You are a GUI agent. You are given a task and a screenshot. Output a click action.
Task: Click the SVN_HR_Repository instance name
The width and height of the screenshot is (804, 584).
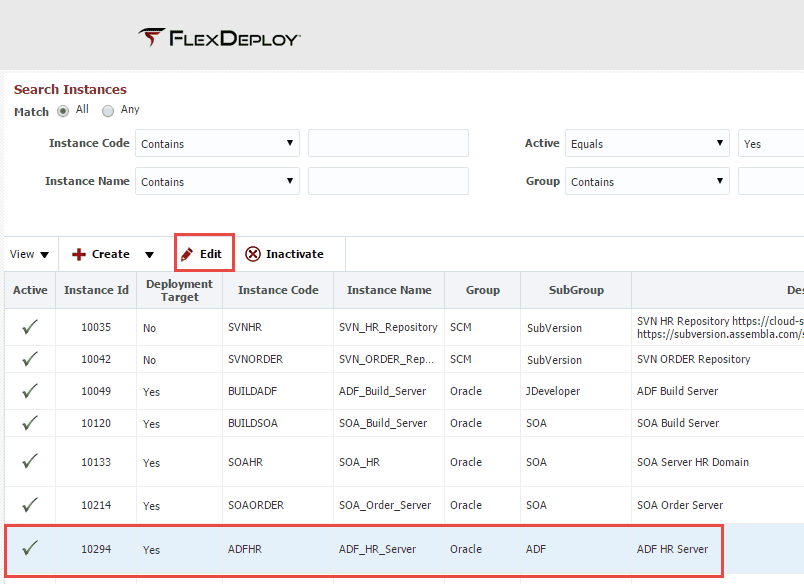click(388, 327)
